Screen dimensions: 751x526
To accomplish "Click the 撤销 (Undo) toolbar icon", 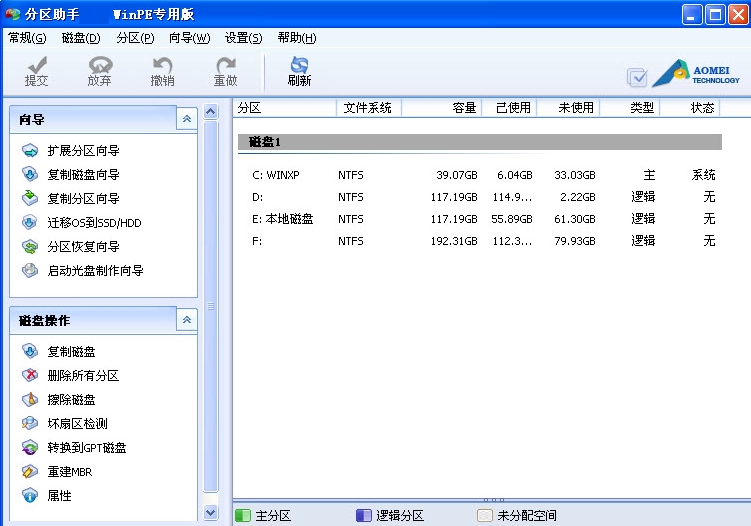I will [162, 71].
